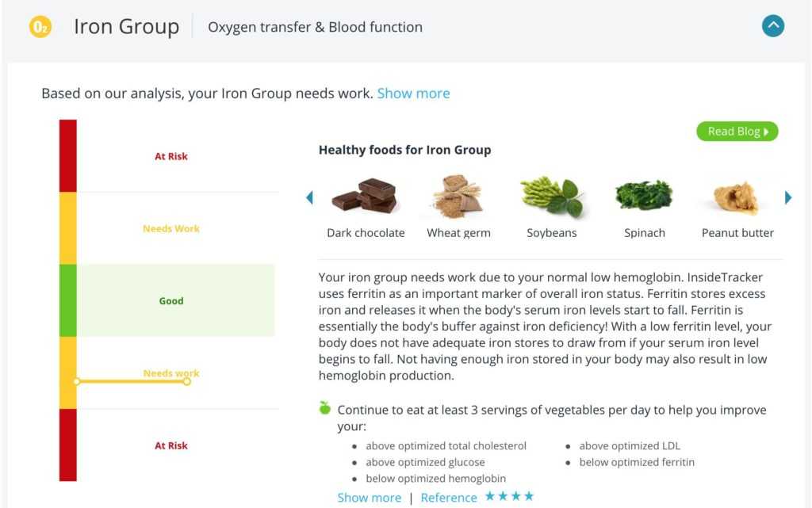This screenshot has width=812, height=508.
Task: Select the Peanut butter image
Action: (x=737, y=198)
